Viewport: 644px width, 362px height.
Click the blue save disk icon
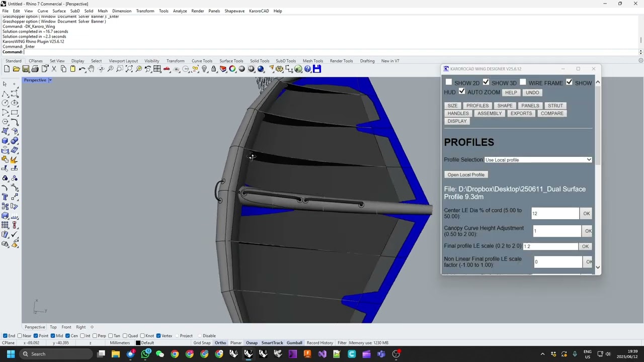[x=317, y=69]
